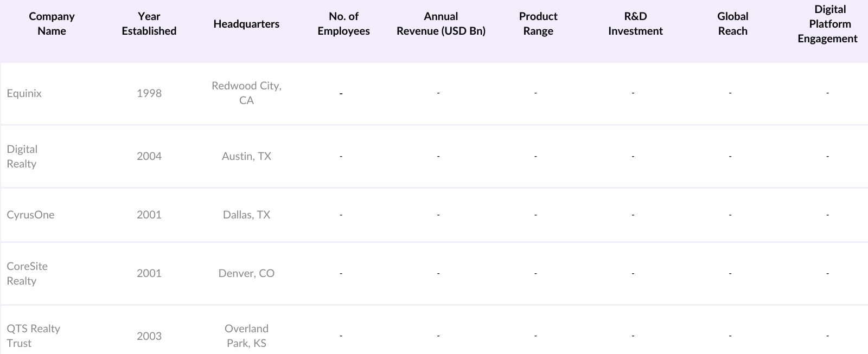Select the QTS Realty Trust cell
The width and height of the screenshot is (868, 354).
(x=33, y=336)
